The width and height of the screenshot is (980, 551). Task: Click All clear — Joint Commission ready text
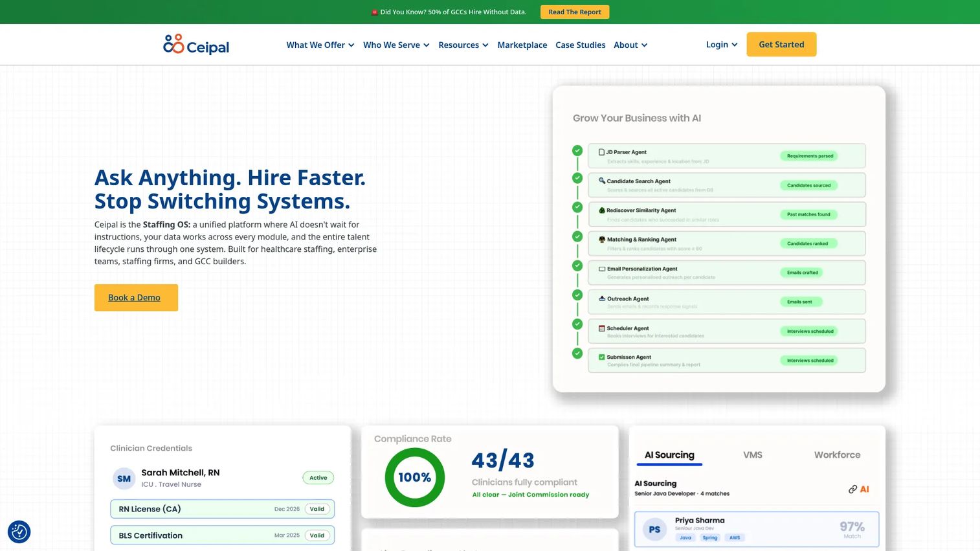(531, 495)
